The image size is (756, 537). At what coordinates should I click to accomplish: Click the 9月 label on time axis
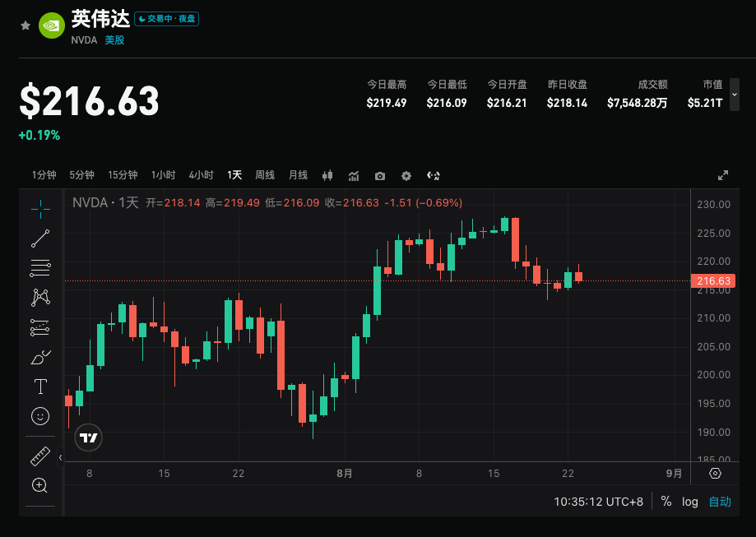point(674,474)
